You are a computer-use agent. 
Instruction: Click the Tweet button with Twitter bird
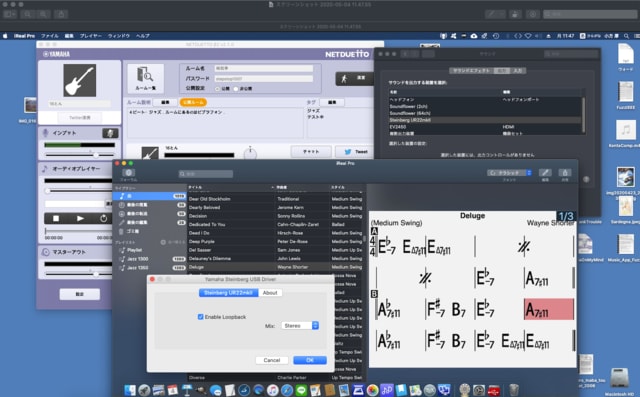click(354, 151)
